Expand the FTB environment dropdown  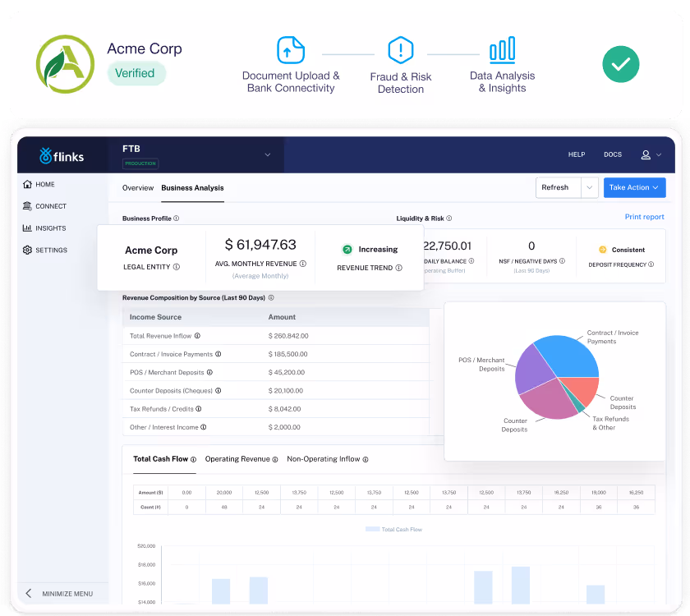click(268, 155)
